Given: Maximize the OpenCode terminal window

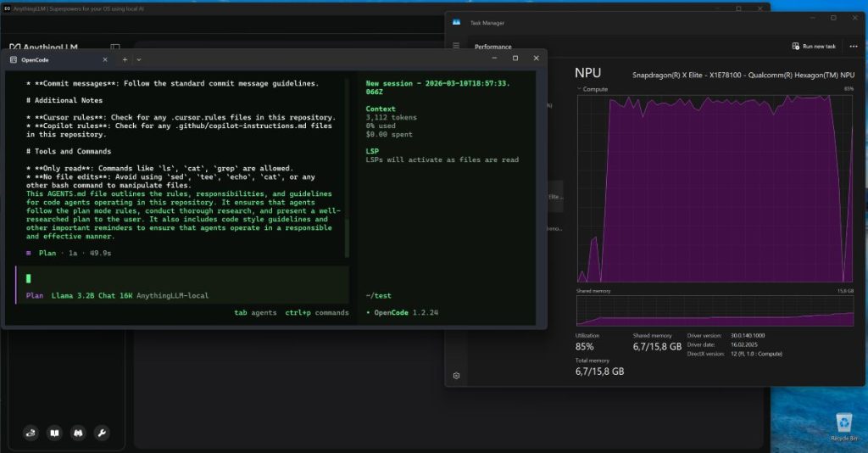Looking at the screenshot, I should [x=515, y=59].
